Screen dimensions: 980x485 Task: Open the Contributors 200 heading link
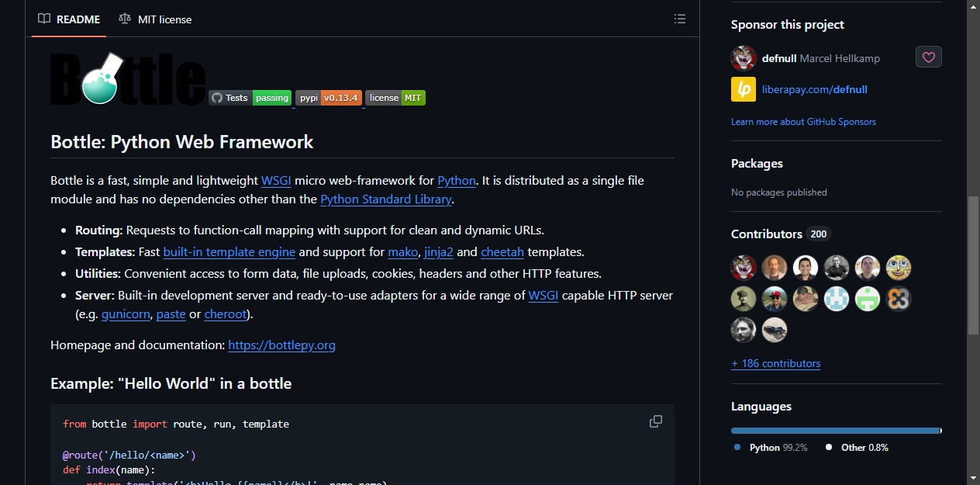(781, 234)
